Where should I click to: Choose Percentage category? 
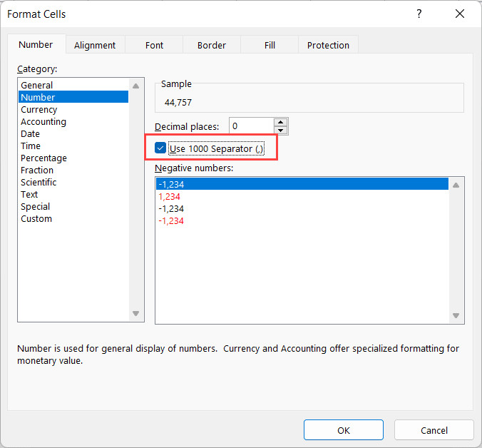click(x=43, y=158)
